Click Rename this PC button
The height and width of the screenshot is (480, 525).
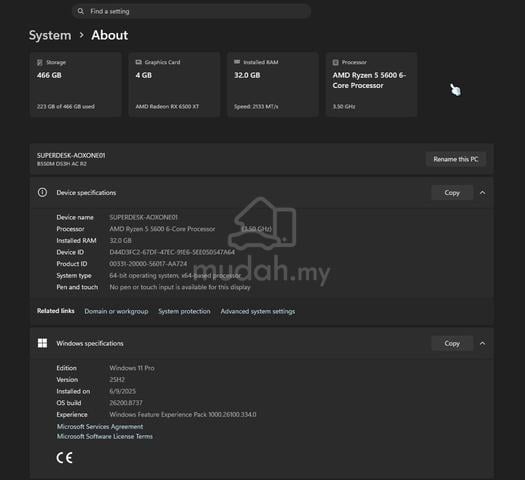pyautogui.click(x=456, y=159)
